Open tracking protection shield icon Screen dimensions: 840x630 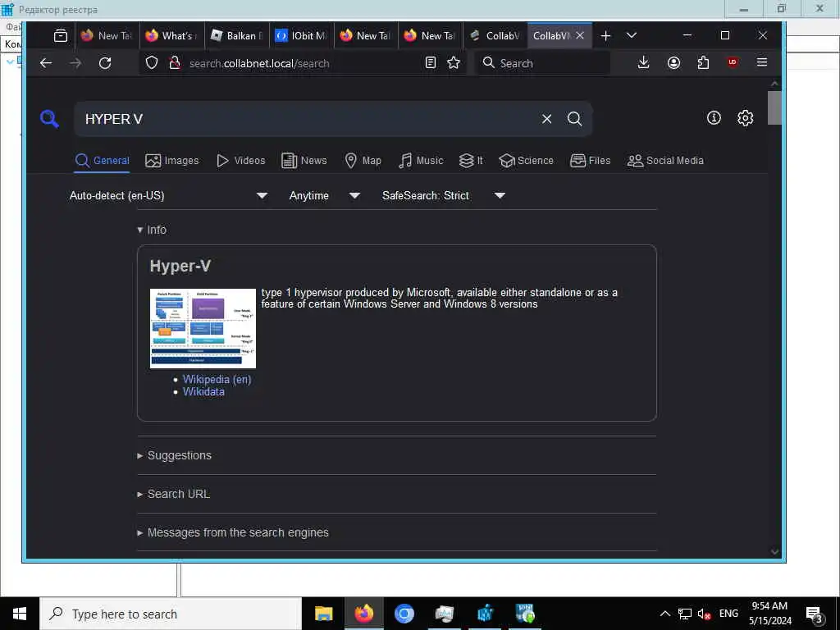152,63
